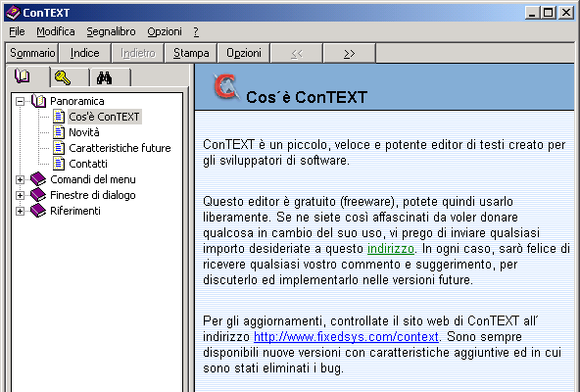Select the Novità topic

pyautogui.click(x=84, y=132)
